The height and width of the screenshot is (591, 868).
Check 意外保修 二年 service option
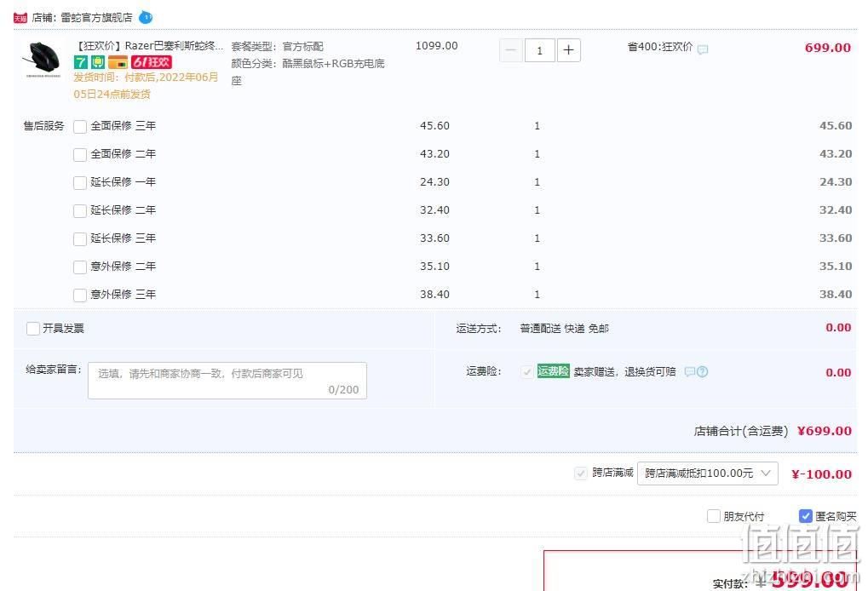[80, 267]
